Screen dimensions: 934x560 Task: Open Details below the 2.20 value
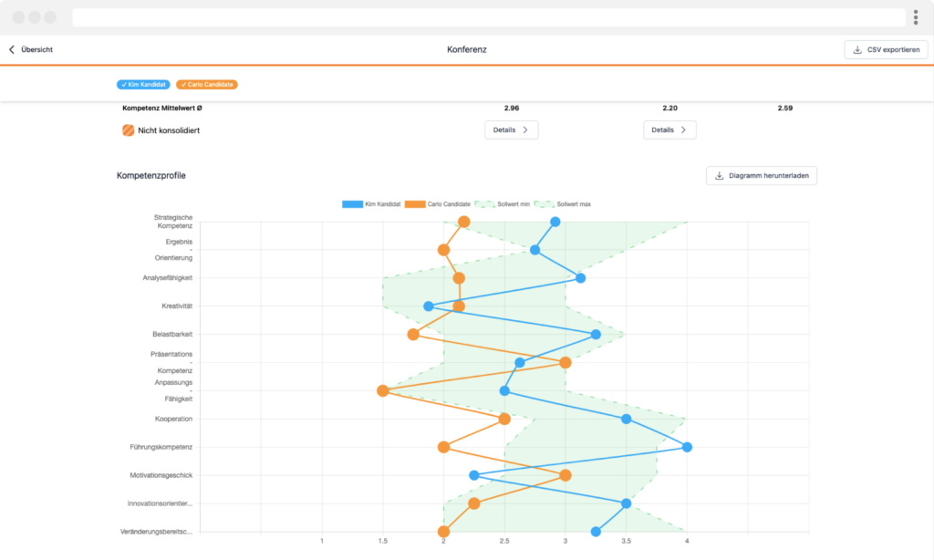pyautogui.click(x=669, y=130)
